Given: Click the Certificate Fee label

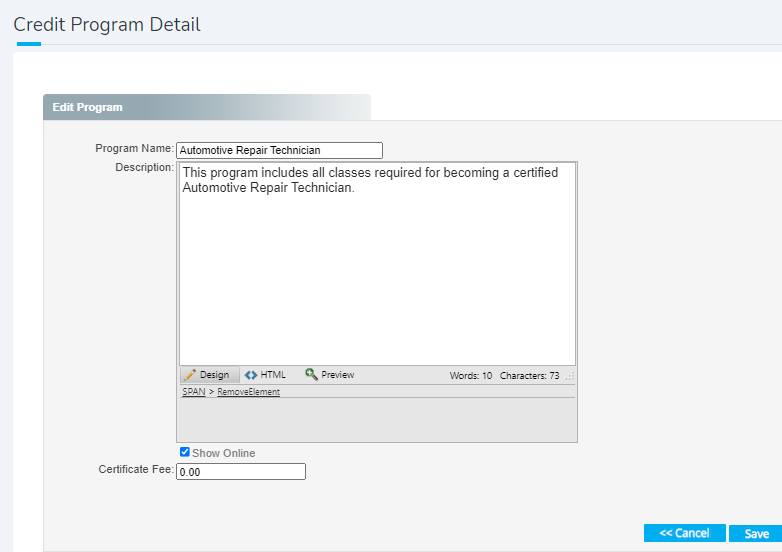Looking at the screenshot, I should point(136,469).
